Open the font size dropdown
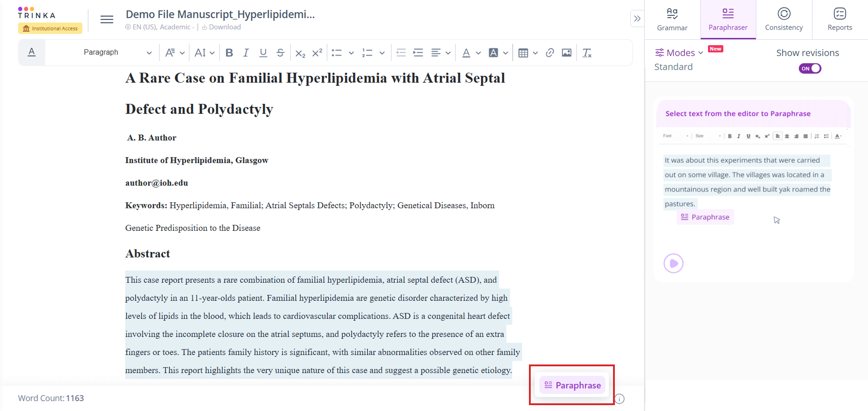 point(204,53)
